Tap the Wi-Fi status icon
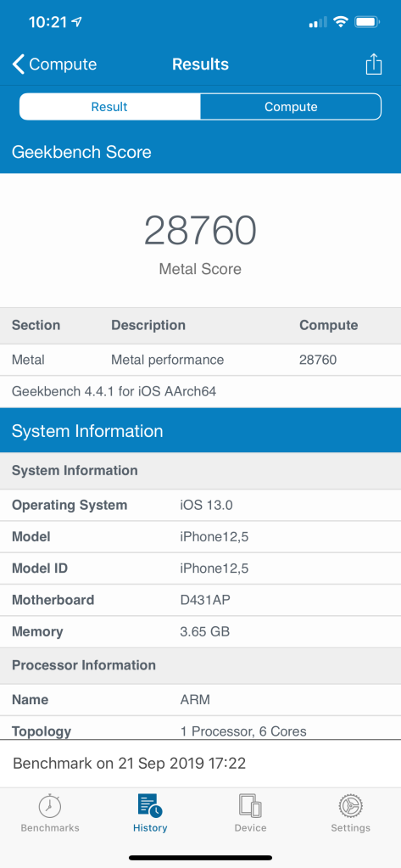The width and height of the screenshot is (401, 868). coord(342,22)
